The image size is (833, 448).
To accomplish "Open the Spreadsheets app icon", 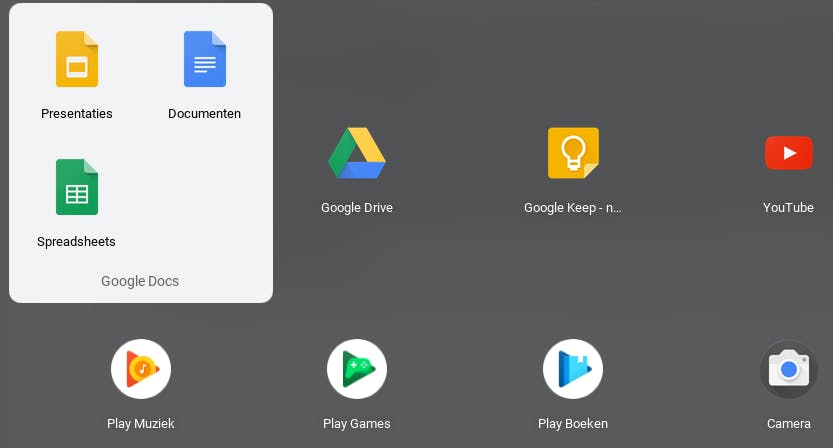I will click(77, 187).
